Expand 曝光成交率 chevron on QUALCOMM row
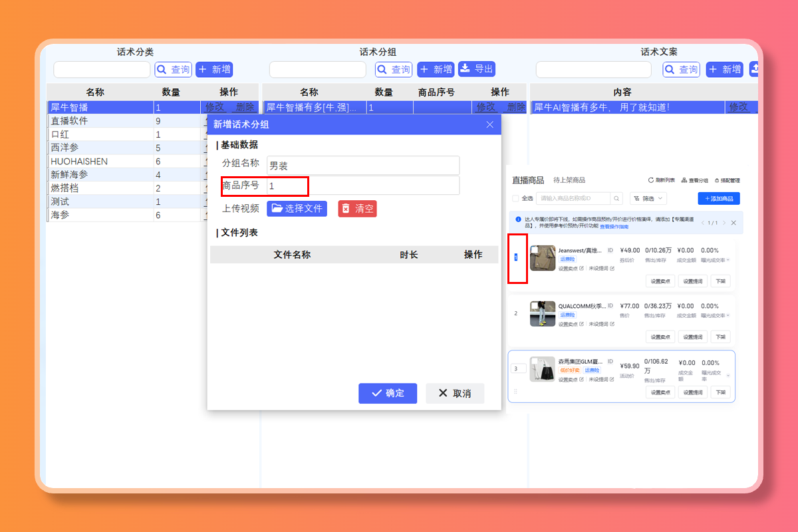This screenshot has width=798, height=532. click(728, 315)
